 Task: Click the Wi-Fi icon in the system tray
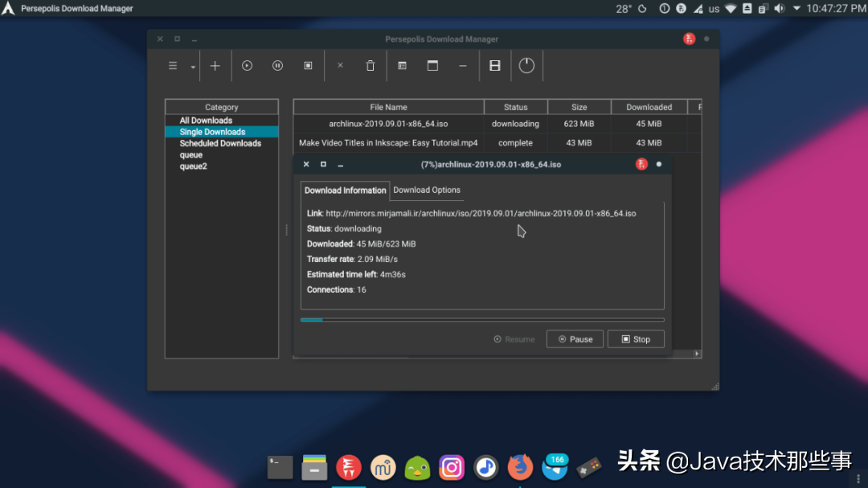[x=731, y=8]
